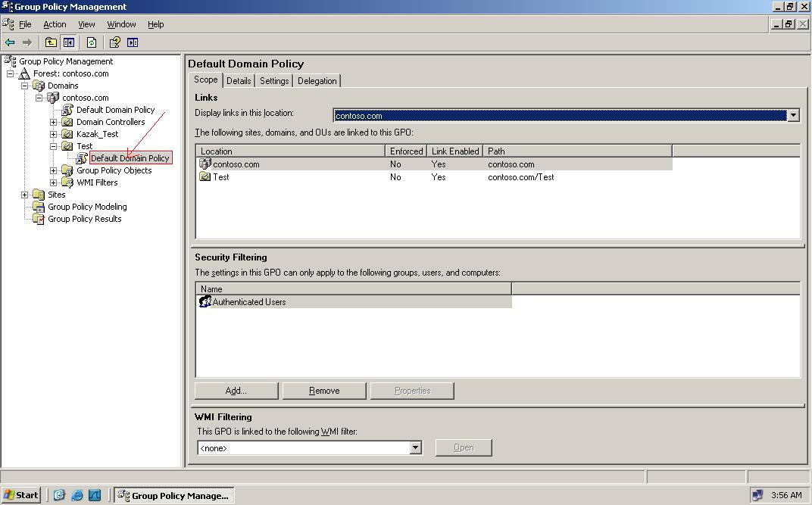The image size is (812, 505).
Task: Sort links by Link Enabled column header
Action: [455, 151]
